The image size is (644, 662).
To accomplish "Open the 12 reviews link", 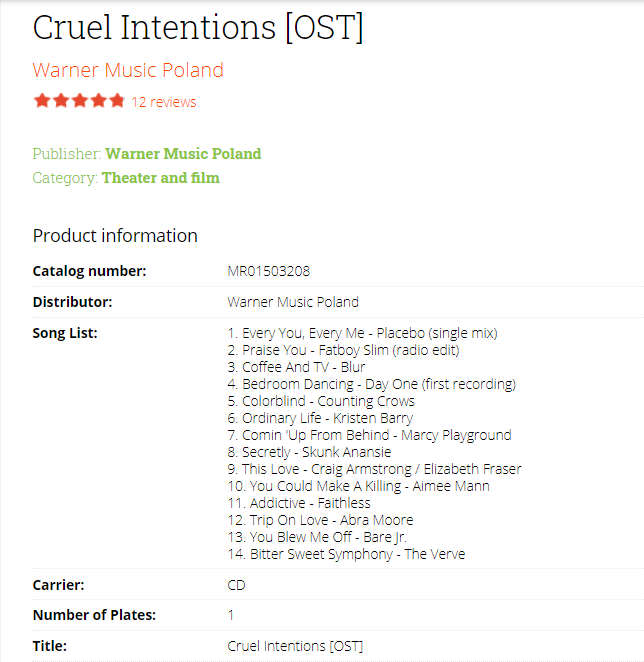I will [164, 102].
